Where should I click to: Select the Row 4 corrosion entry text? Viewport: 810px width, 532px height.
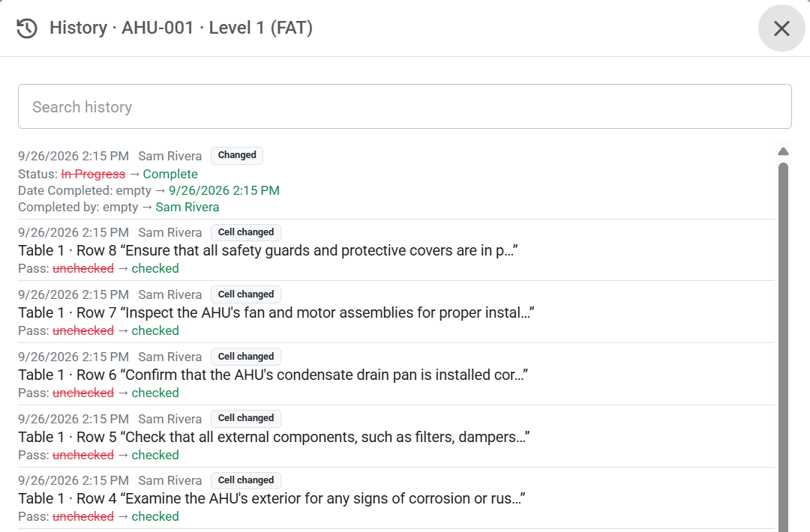271,498
